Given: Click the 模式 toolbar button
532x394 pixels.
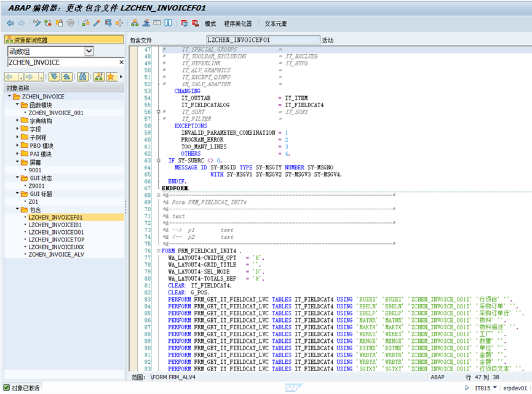Looking at the screenshot, I should click(x=210, y=23).
